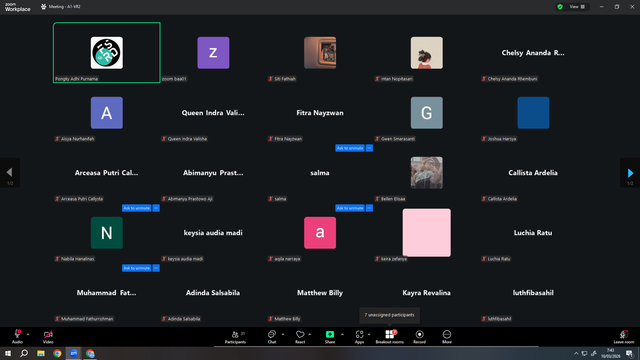Unmute the microphone with the Audio button
Screen dimensions: 640x360
17,336
